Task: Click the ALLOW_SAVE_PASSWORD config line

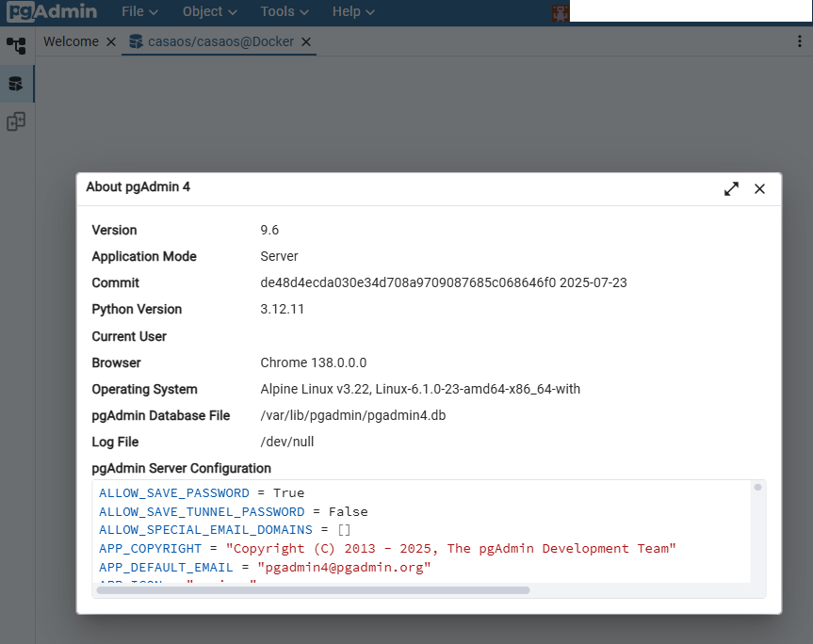Action: point(202,492)
